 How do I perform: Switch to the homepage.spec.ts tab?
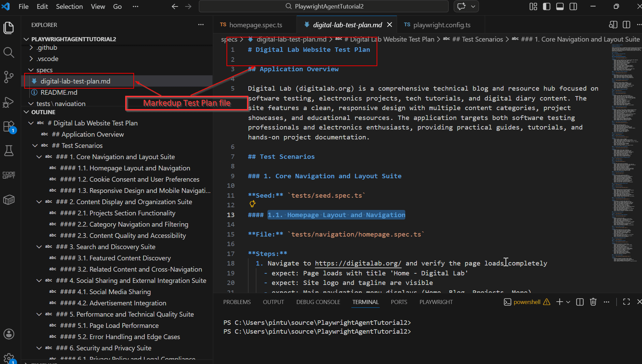pos(255,25)
